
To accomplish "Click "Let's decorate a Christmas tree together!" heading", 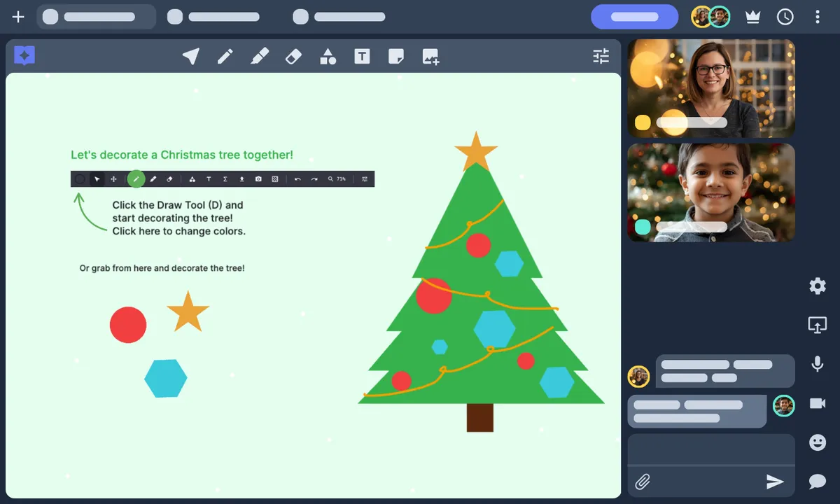I will point(182,155).
